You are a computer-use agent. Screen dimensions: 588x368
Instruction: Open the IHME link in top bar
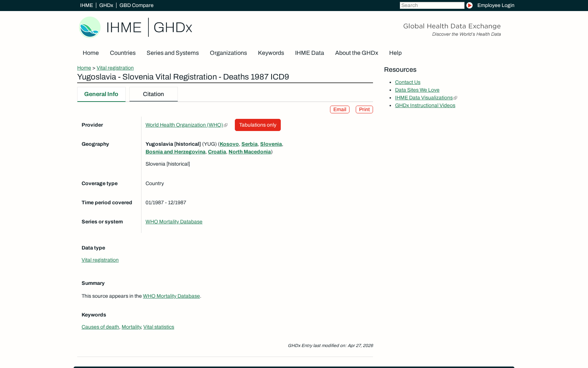click(x=86, y=5)
